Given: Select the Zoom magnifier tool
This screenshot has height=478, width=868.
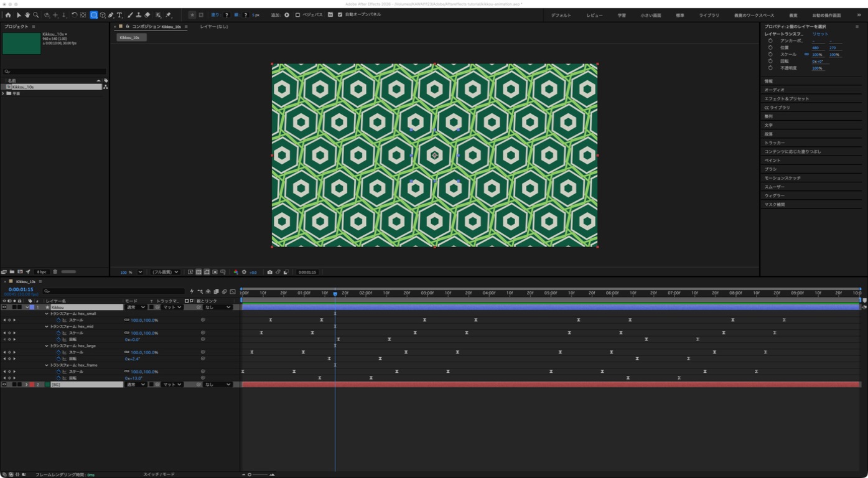Looking at the screenshot, I should pyautogui.click(x=35, y=15).
